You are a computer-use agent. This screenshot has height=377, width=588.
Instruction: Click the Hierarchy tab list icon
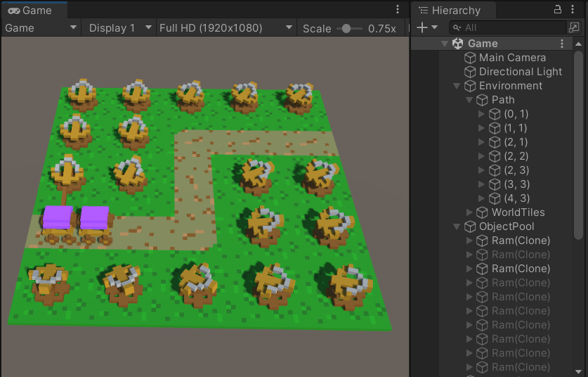pos(424,10)
